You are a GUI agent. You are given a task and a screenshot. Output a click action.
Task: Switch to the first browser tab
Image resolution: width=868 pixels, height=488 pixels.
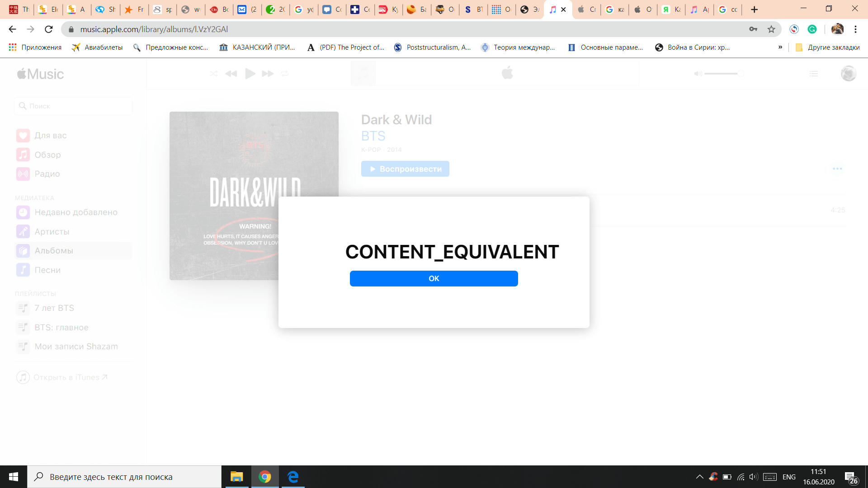coord(19,9)
